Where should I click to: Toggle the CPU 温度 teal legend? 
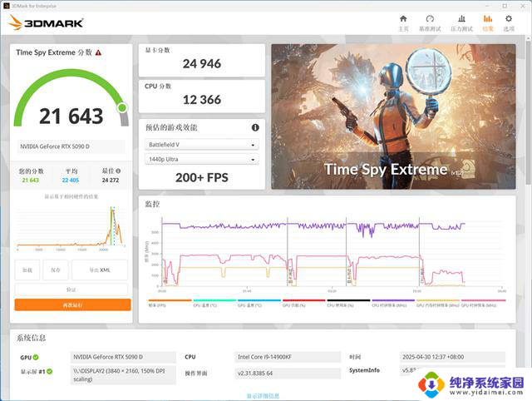(214, 303)
